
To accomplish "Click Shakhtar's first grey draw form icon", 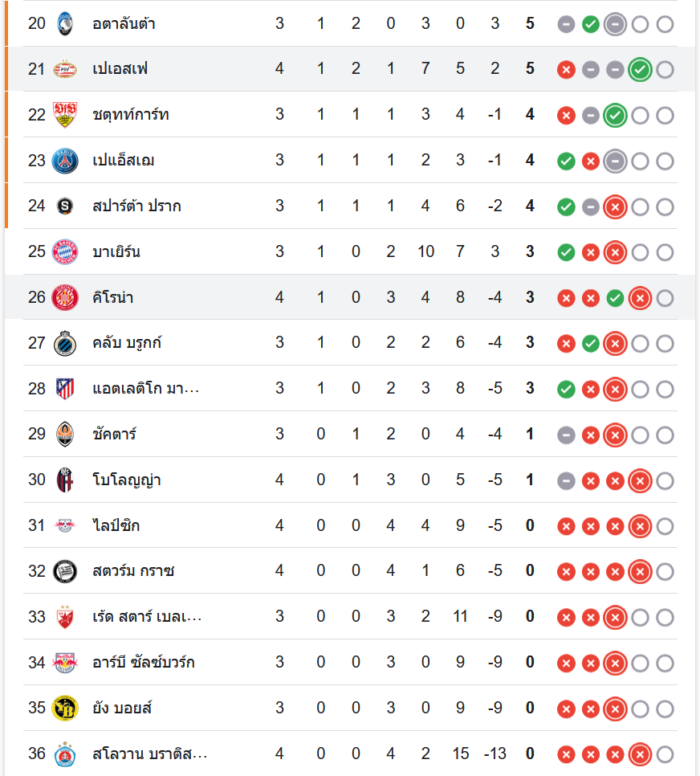I will [566, 435].
